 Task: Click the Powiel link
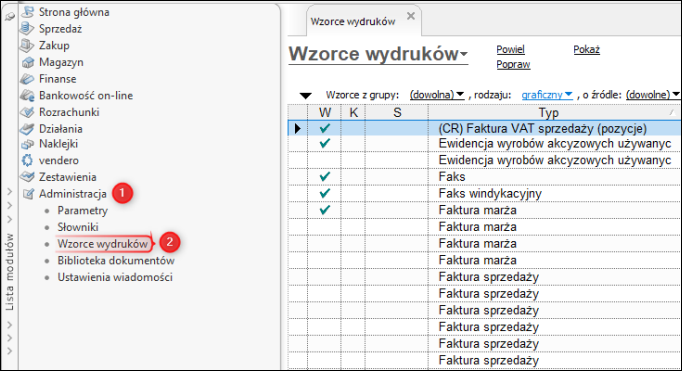click(x=511, y=50)
